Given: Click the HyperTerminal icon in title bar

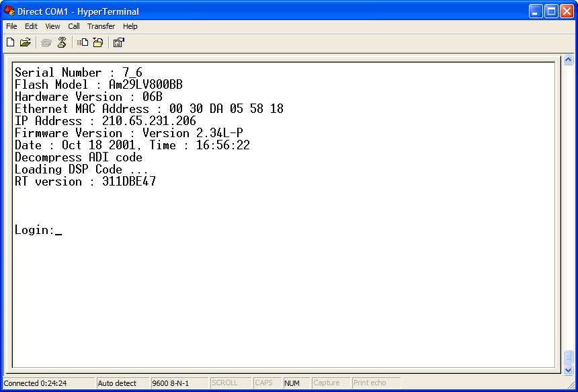Looking at the screenshot, I should [8, 11].
